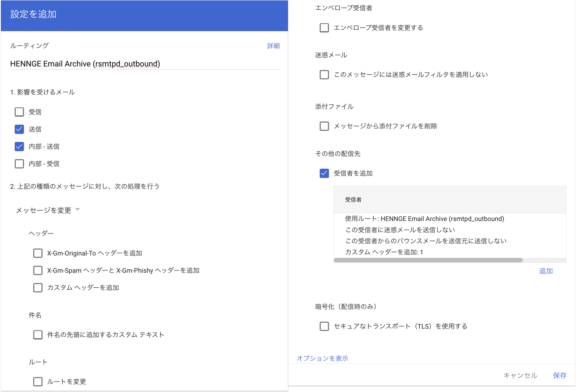The image size is (576, 392).
Task: Click バウンスメールを送信元に送信しない line
Action: (426, 241)
